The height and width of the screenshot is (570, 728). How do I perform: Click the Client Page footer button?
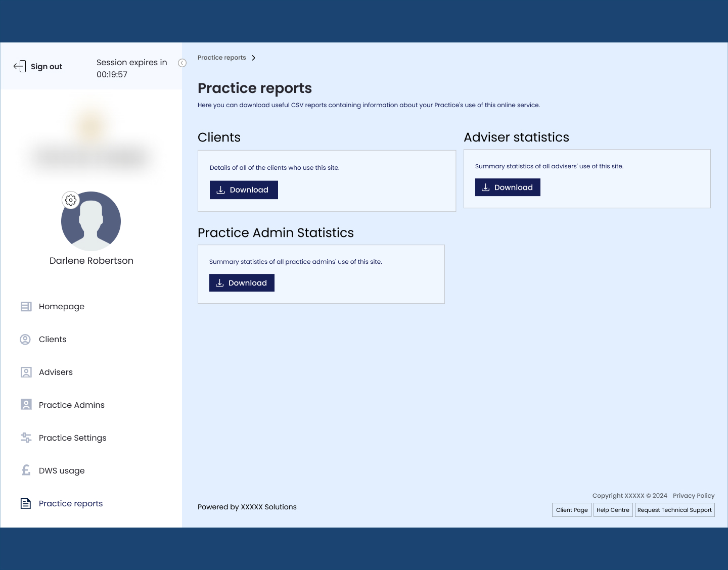[572, 510]
